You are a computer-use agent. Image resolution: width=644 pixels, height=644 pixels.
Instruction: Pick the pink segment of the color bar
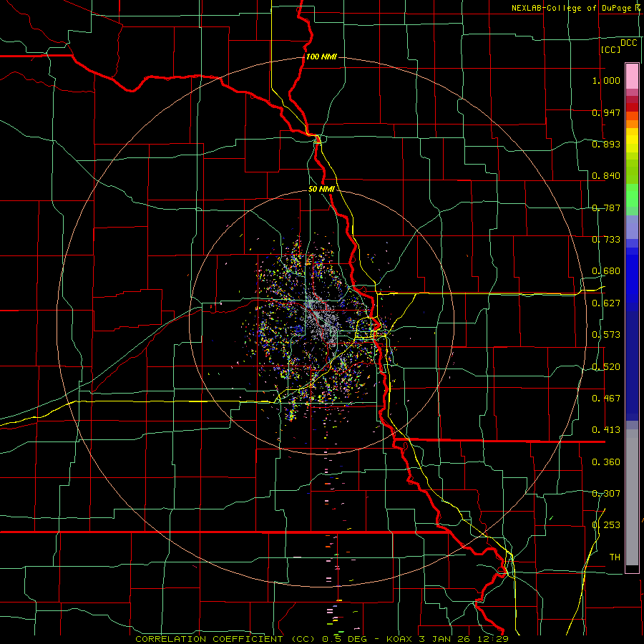click(632, 76)
